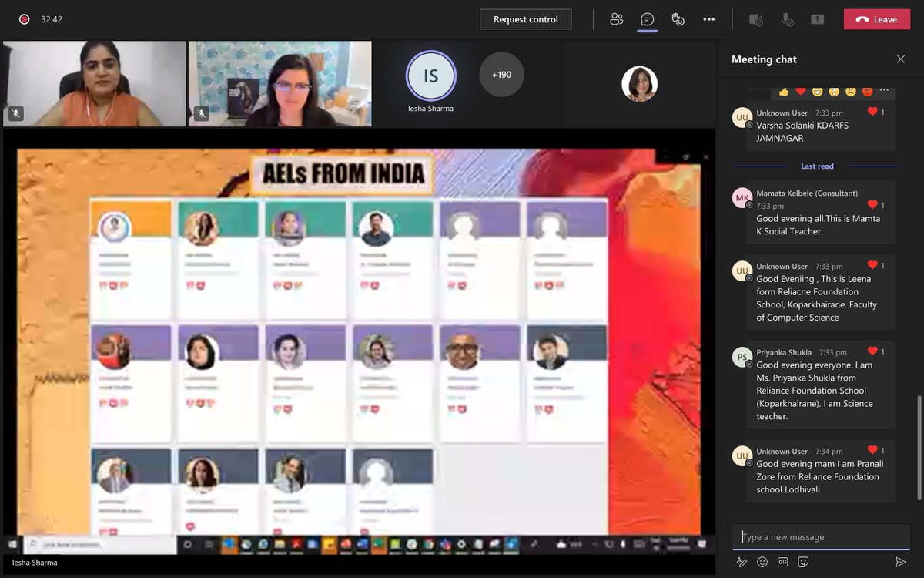
Task: Click muted mic icon on first video tile
Action: click(x=15, y=113)
